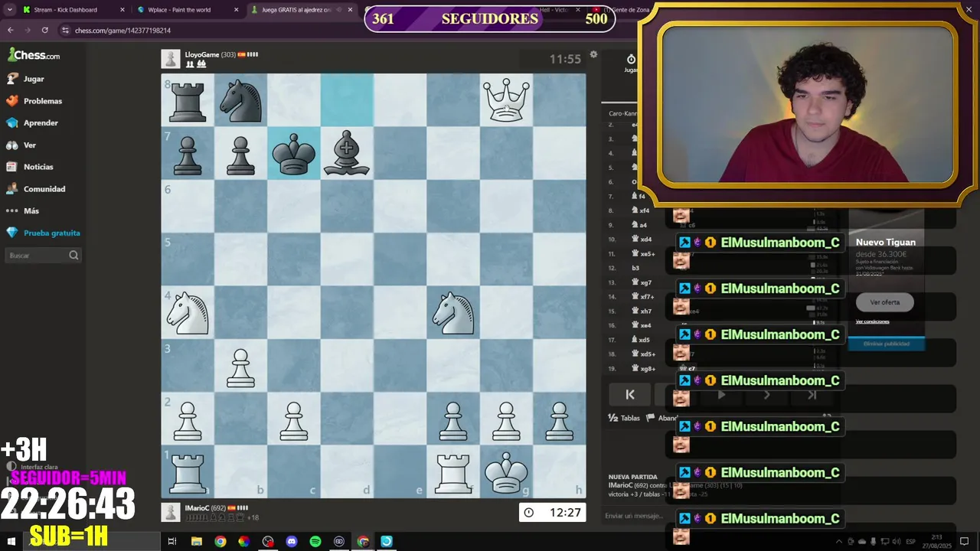Click the chat message input field
Screen dimensions: 980x551
point(635,516)
